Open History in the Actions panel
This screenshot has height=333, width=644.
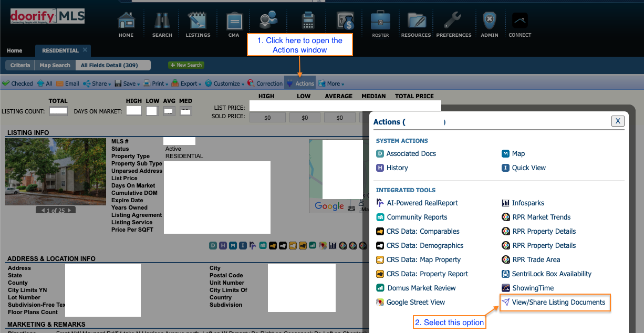[x=392, y=168]
